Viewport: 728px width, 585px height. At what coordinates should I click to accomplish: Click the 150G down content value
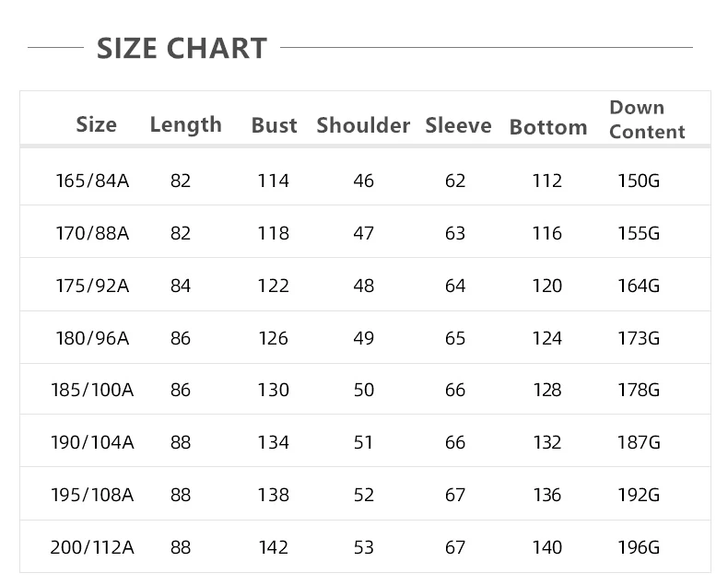pyautogui.click(x=639, y=181)
